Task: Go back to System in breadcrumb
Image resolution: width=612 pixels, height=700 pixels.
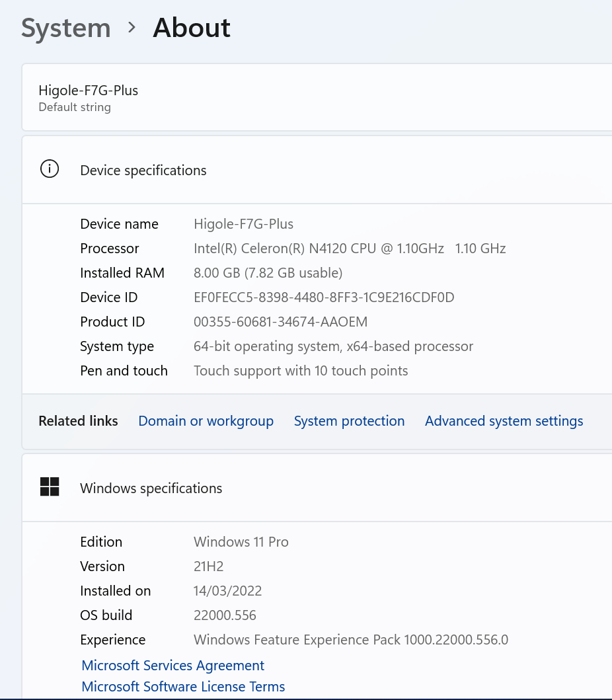Action: coord(66,28)
